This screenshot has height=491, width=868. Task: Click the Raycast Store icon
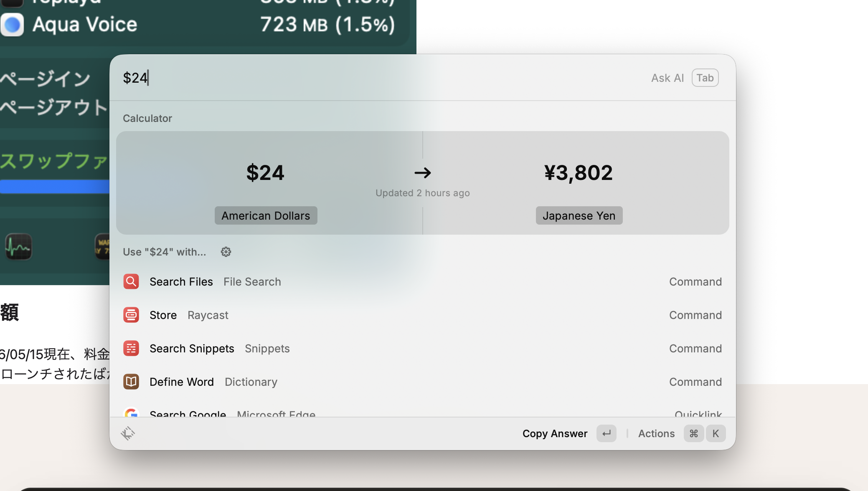pyautogui.click(x=131, y=315)
